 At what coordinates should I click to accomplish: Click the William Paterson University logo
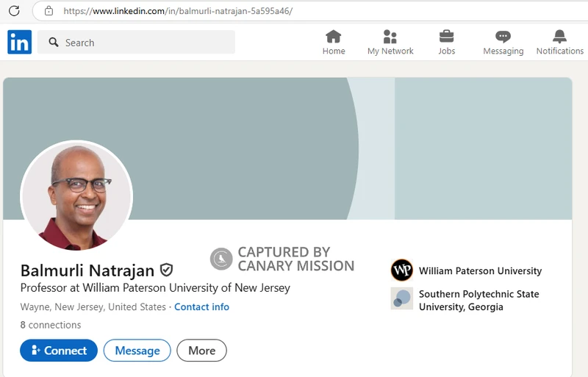point(402,270)
